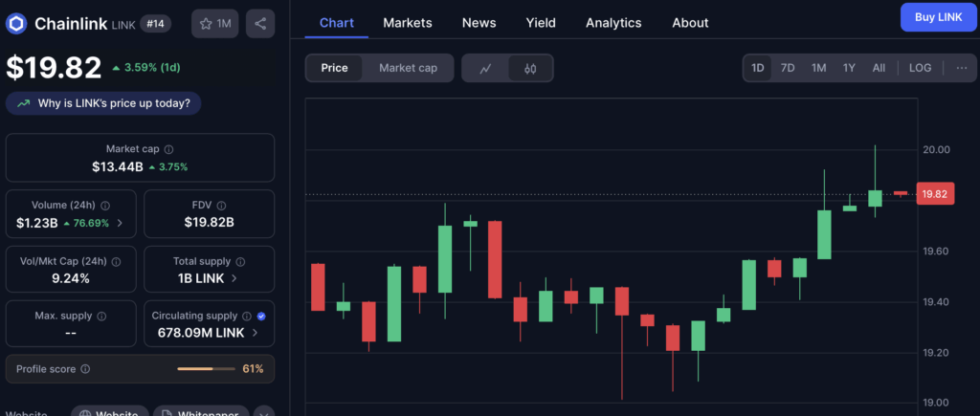Expand Total supply 1B LINK chevron
Image resolution: width=980 pixels, height=416 pixels.
point(234,278)
